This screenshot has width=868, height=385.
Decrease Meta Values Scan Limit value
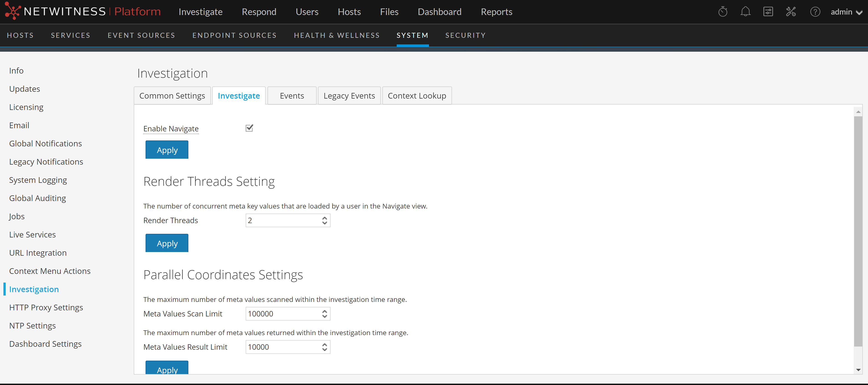point(325,316)
